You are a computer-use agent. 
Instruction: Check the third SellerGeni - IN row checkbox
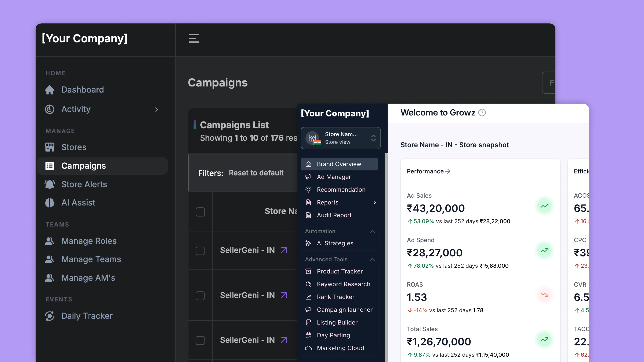point(200,341)
